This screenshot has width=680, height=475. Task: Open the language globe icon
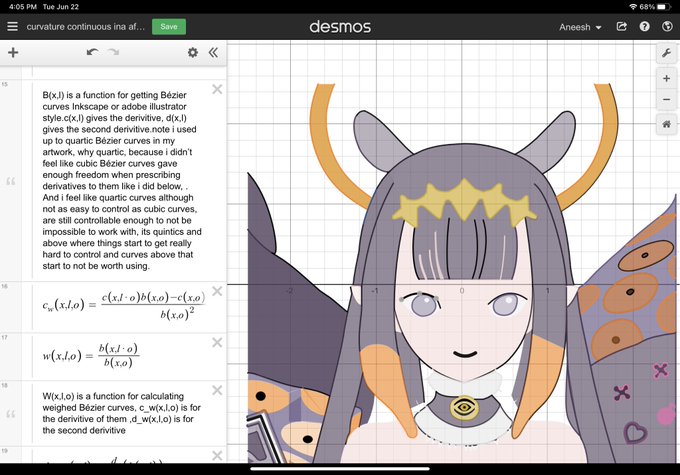(667, 26)
